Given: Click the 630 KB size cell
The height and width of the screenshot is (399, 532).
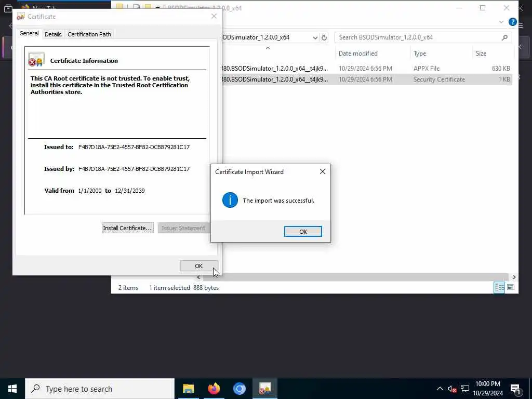Looking at the screenshot, I should click(501, 68).
